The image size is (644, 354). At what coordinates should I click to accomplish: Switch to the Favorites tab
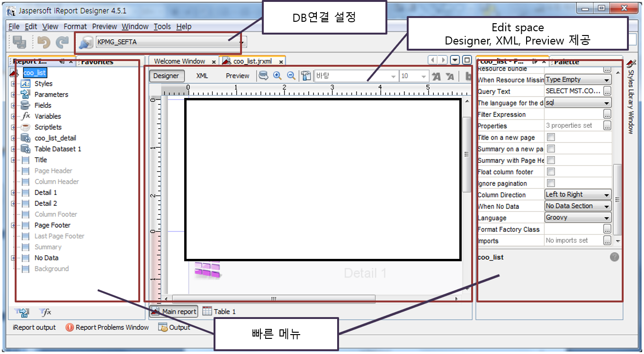(x=96, y=62)
